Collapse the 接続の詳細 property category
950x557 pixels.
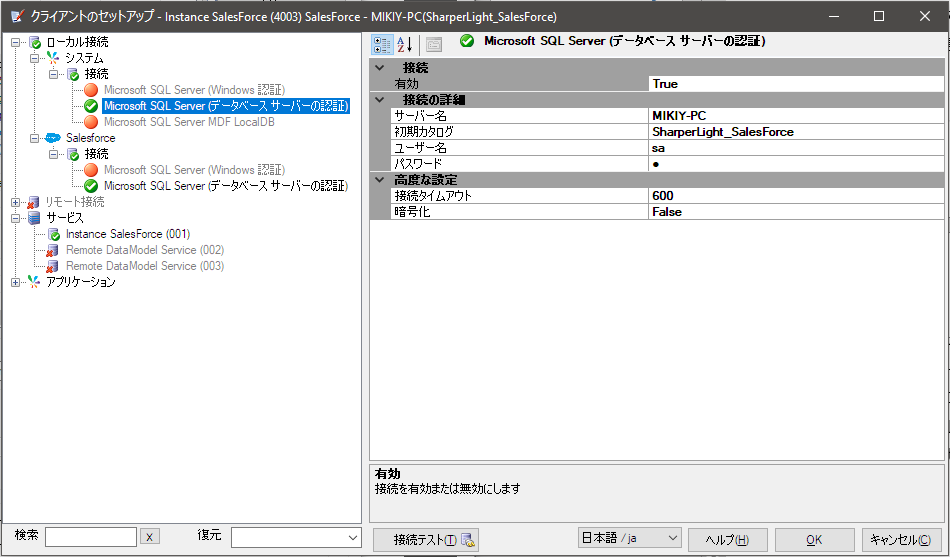tap(379, 100)
